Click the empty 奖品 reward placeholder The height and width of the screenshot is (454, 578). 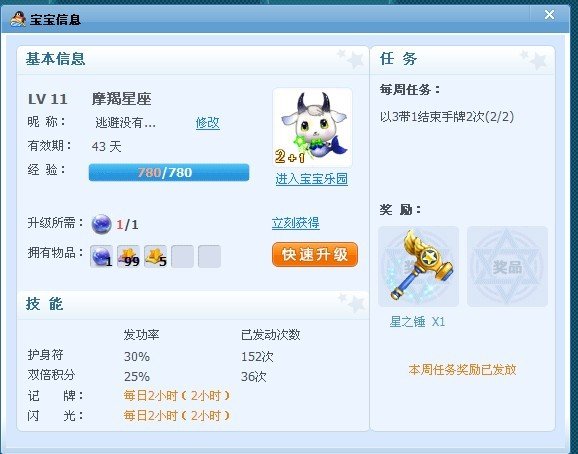point(507,266)
